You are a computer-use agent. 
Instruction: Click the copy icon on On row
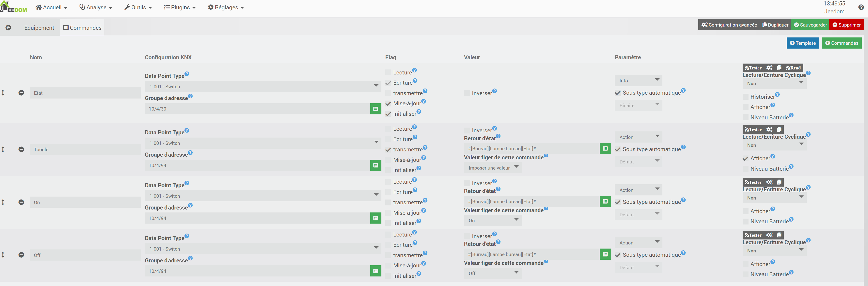click(x=779, y=182)
